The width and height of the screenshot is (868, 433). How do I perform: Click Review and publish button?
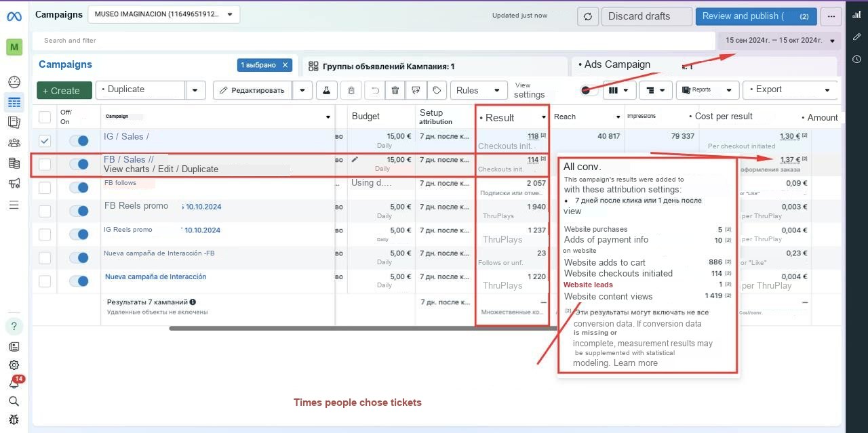pos(756,16)
